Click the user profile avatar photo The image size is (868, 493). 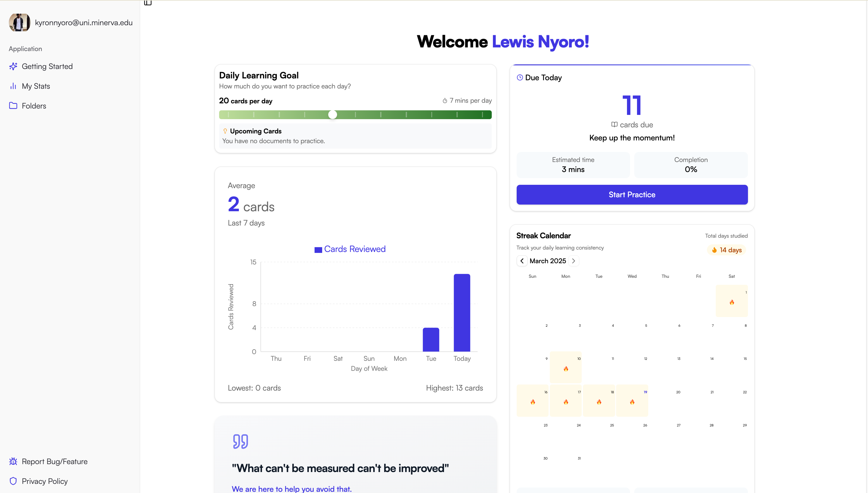point(20,23)
